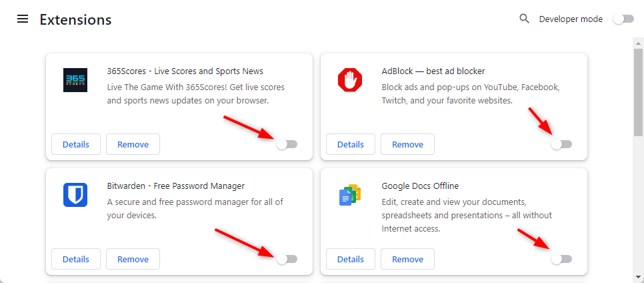
Task: Open Details for 365Scores
Action: pyautogui.click(x=76, y=144)
